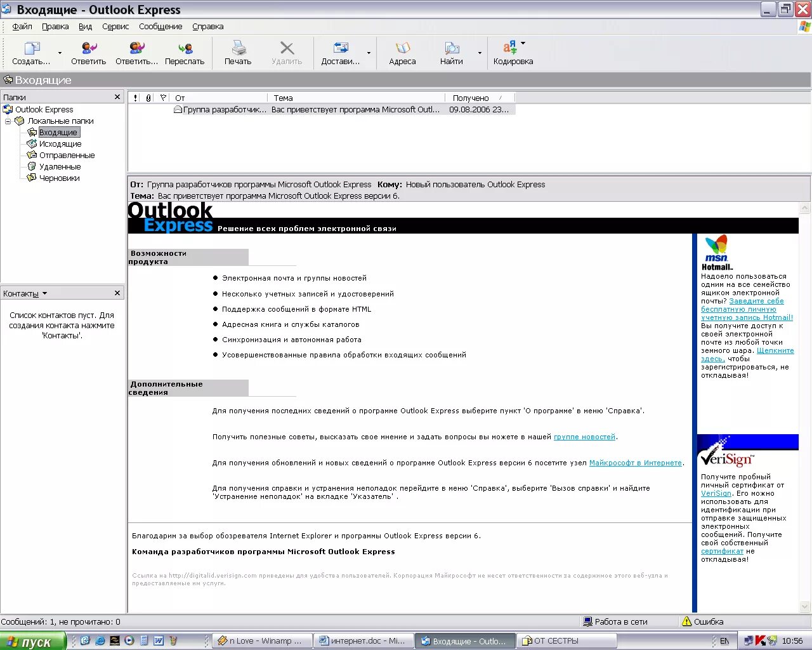Open the dropdown arrow next to Кодировка
This screenshot has width=812, height=650.
click(523, 43)
